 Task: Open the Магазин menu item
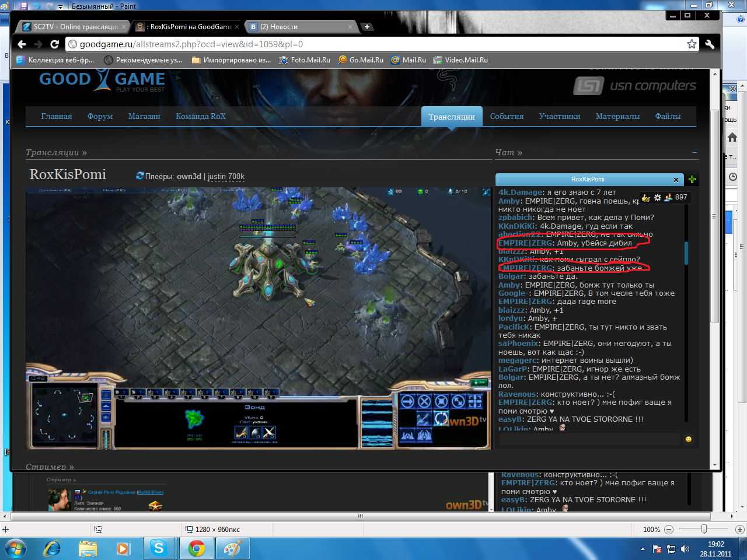pyautogui.click(x=144, y=117)
